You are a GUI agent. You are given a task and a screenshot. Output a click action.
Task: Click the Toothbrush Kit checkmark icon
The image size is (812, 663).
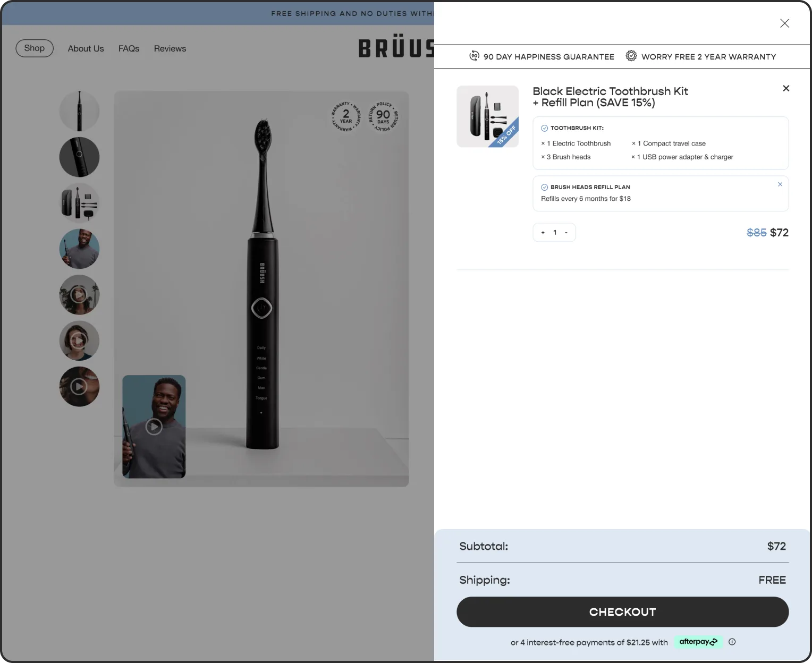[x=544, y=128]
